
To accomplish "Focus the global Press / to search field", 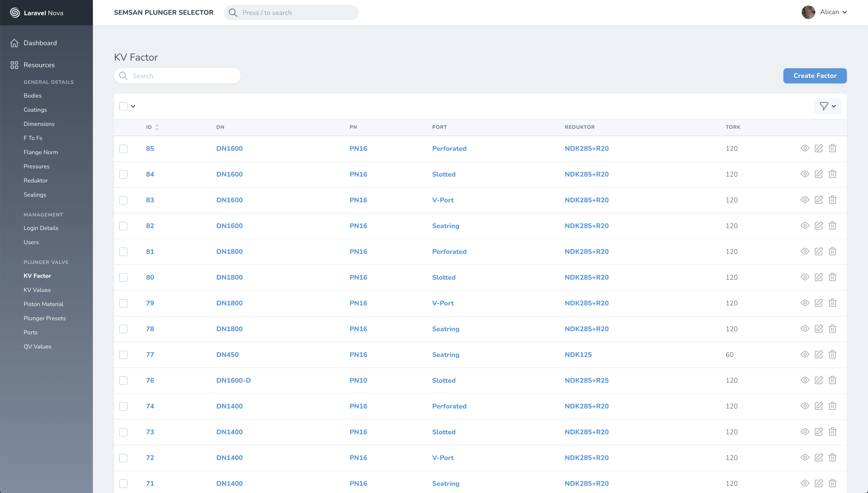I will (x=291, y=12).
